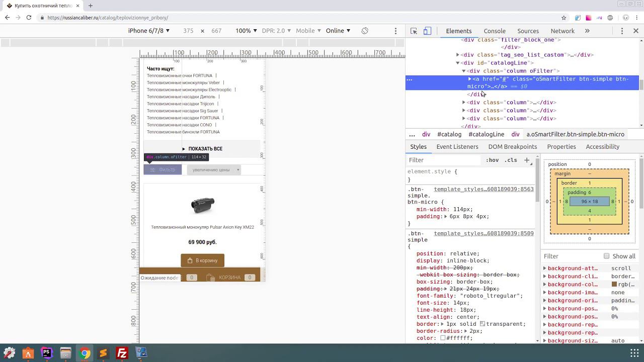The image size is (644, 362).
Task: Focus the Computed properties filter input
Action: (572, 256)
